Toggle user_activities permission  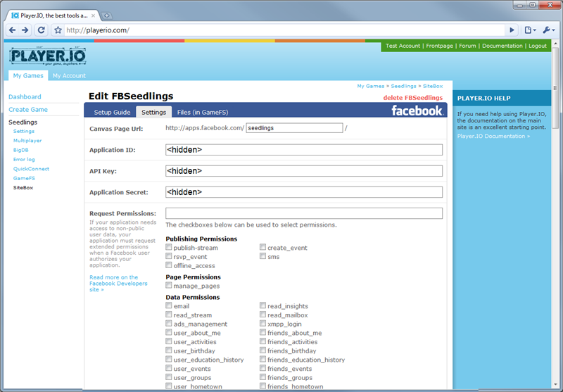click(169, 341)
